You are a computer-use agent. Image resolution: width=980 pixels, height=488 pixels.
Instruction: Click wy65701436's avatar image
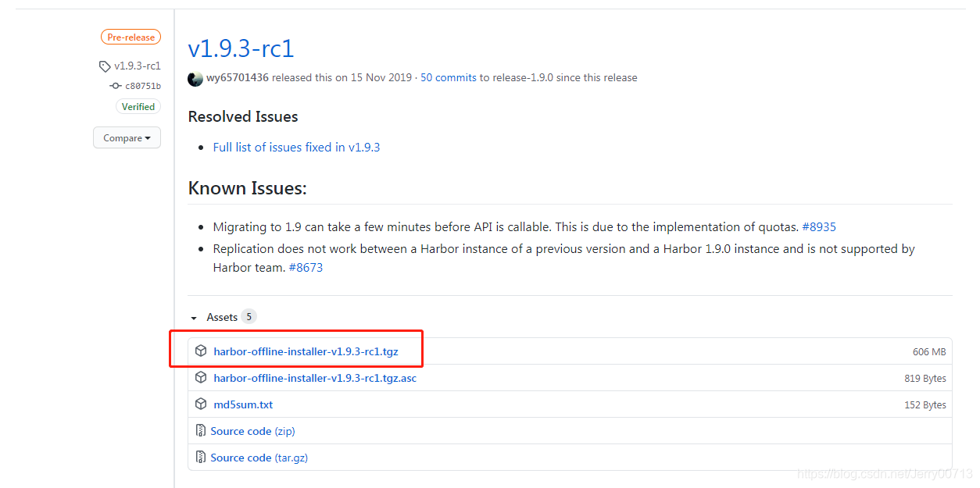(195, 78)
